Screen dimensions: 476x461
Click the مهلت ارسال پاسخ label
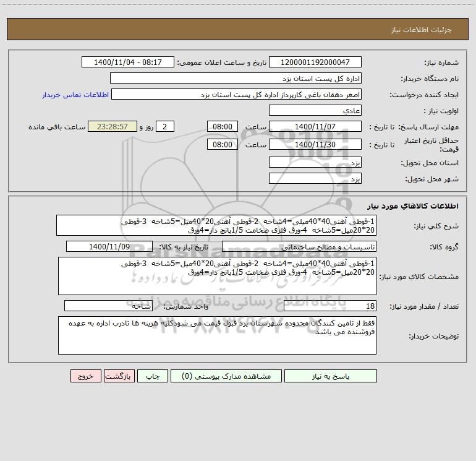click(x=428, y=127)
